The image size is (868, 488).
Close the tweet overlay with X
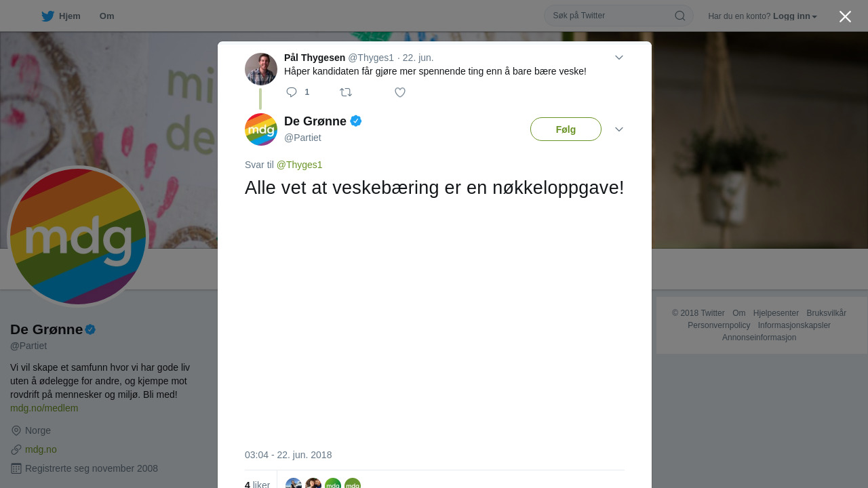point(845,16)
